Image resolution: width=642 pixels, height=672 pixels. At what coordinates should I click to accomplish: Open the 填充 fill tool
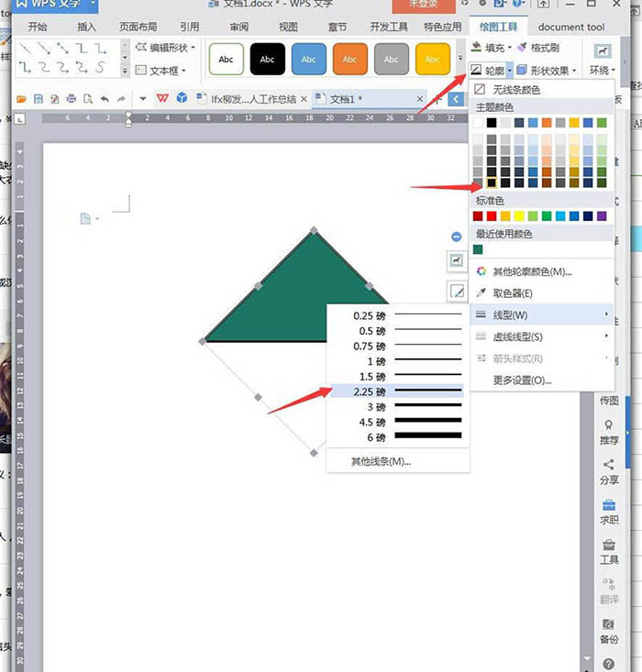pyautogui.click(x=491, y=48)
